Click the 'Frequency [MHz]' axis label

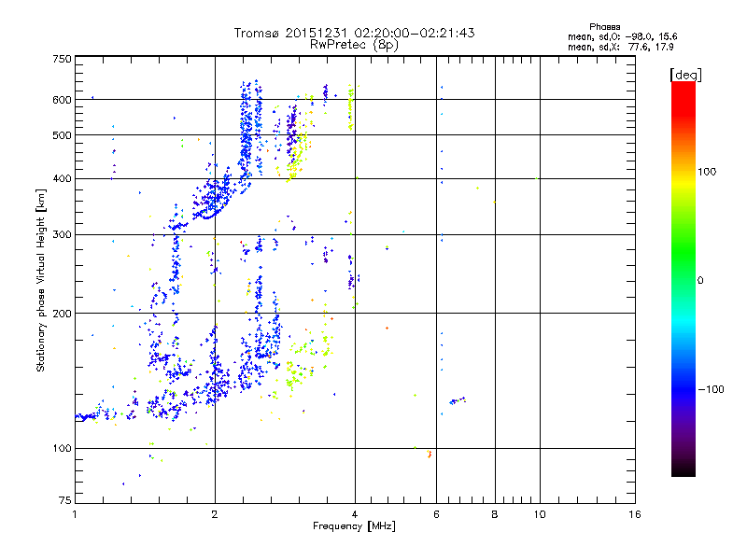pyautogui.click(x=354, y=526)
